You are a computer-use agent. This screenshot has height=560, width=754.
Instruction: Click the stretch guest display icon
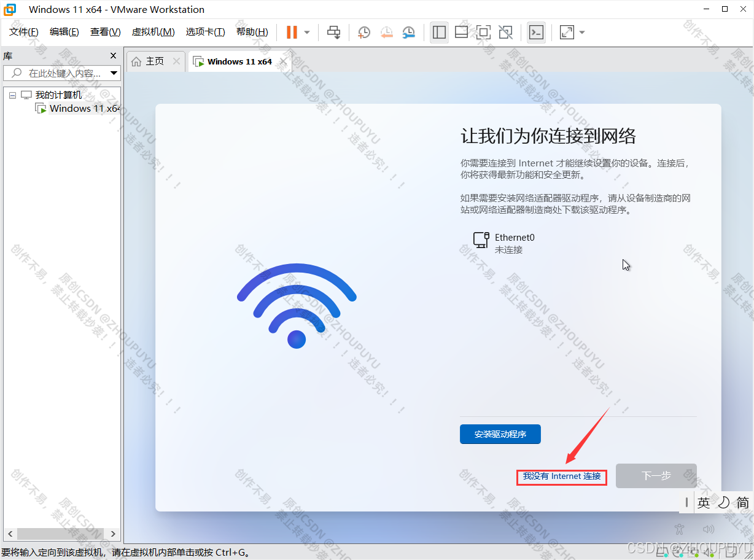click(567, 32)
